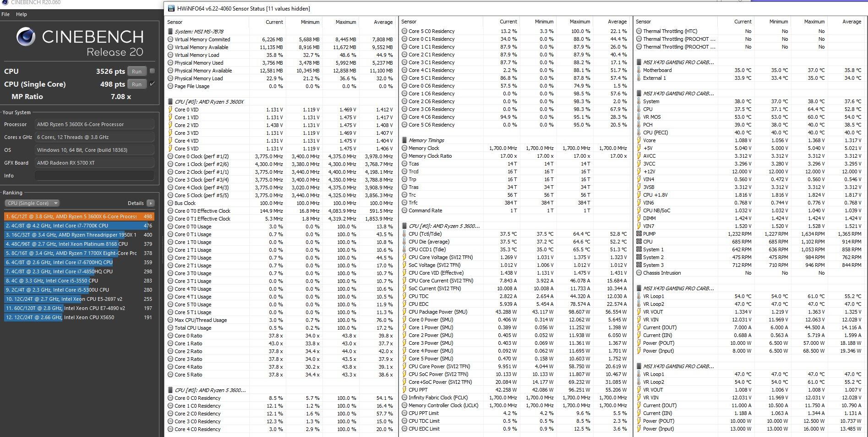Select the thermometer icon beside Motherboard
This screenshot has height=437, width=868.
[639, 70]
